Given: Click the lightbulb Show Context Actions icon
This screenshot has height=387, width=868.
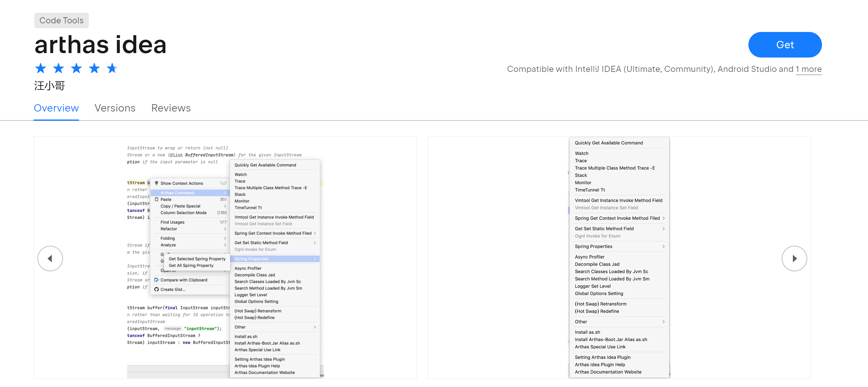Looking at the screenshot, I should [x=156, y=183].
